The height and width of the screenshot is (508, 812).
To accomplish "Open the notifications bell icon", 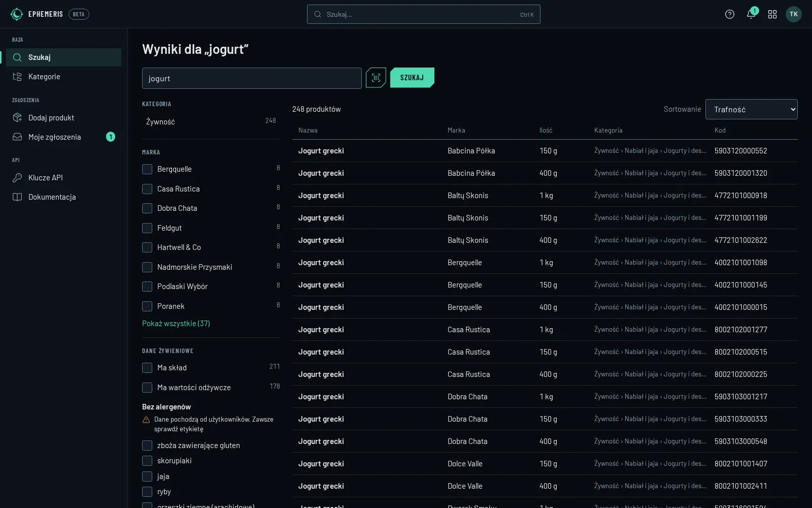I will [751, 14].
